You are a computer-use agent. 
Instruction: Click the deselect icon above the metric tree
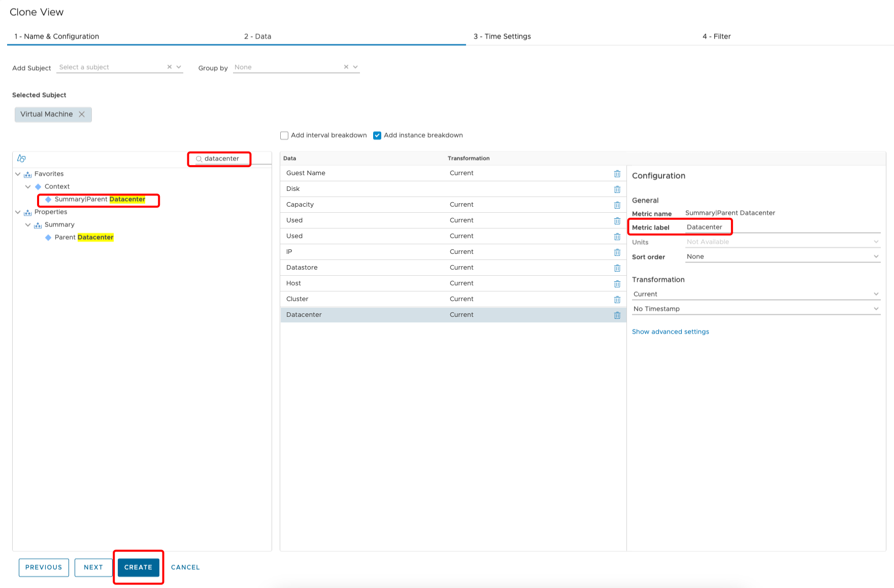click(21, 158)
